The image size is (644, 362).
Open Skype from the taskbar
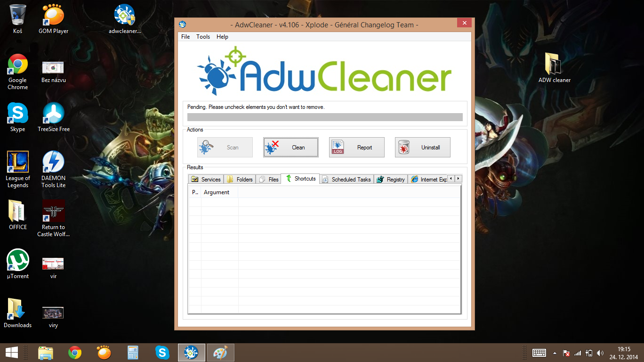162,353
